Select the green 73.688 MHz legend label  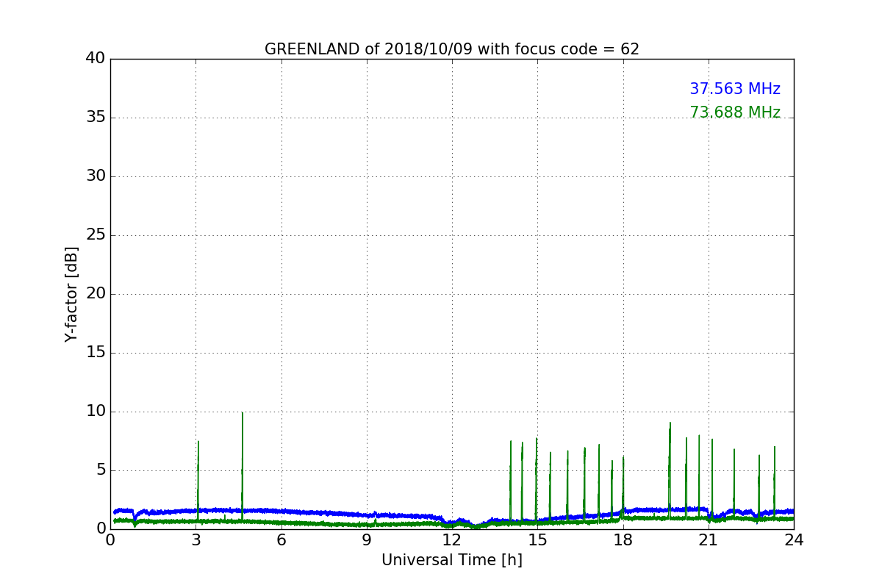735,112
